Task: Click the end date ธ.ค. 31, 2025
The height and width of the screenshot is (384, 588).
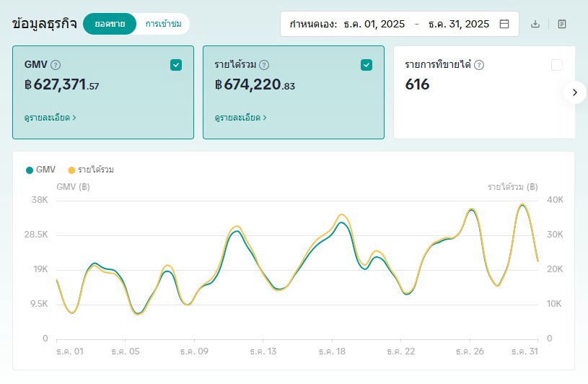Action: coord(458,24)
